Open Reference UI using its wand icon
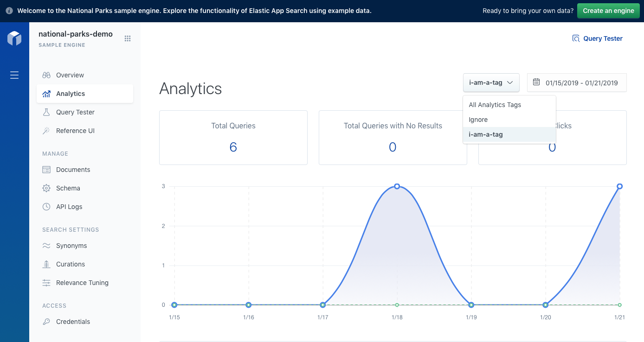 click(46, 130)
